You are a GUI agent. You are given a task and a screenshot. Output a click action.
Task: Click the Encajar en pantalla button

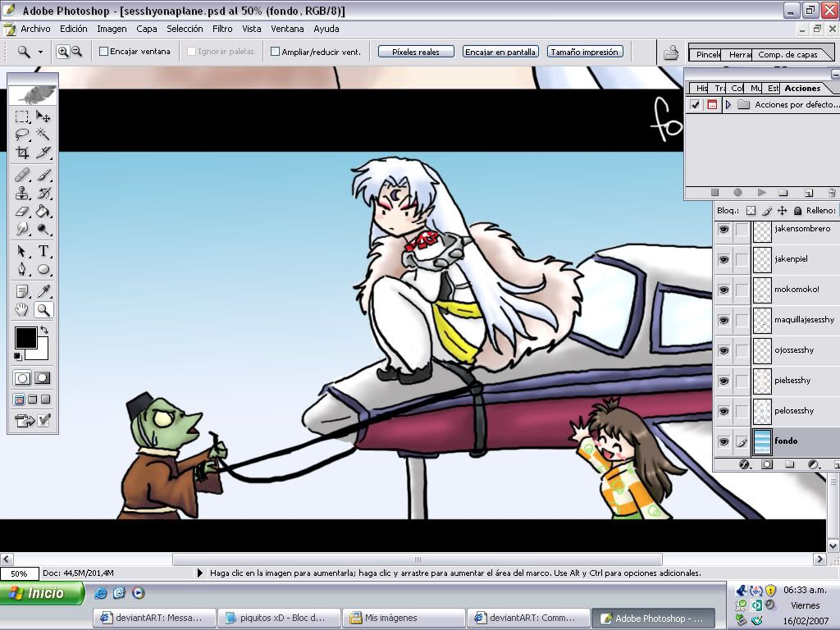click(x=500, y=52)
